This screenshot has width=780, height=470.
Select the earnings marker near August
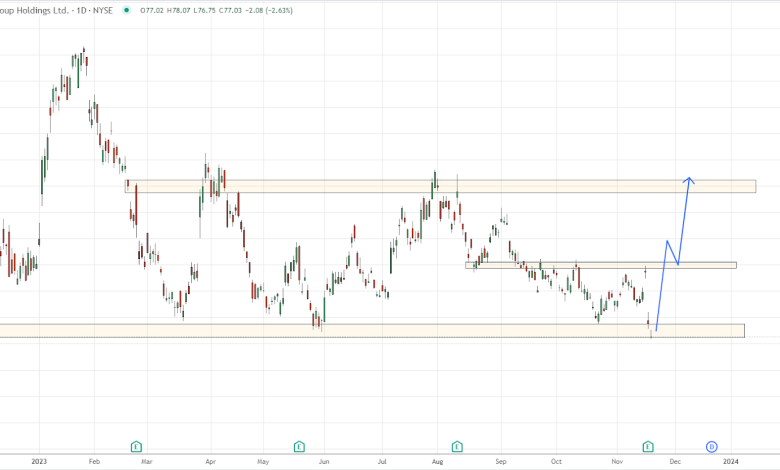click(457, 445)
